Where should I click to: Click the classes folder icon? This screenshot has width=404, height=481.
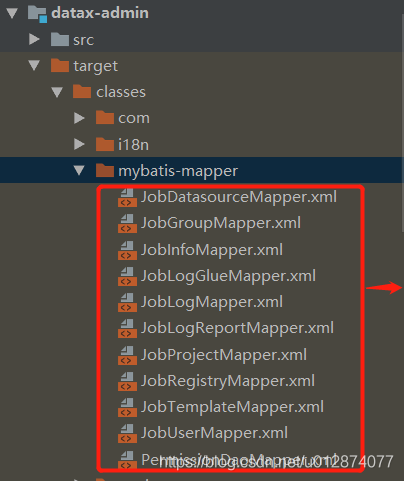click(82, 91)
